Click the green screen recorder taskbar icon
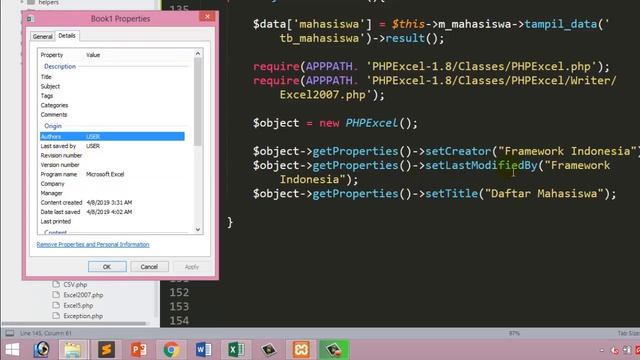This screenshot has height=360, width=640. tap(333, 350)
